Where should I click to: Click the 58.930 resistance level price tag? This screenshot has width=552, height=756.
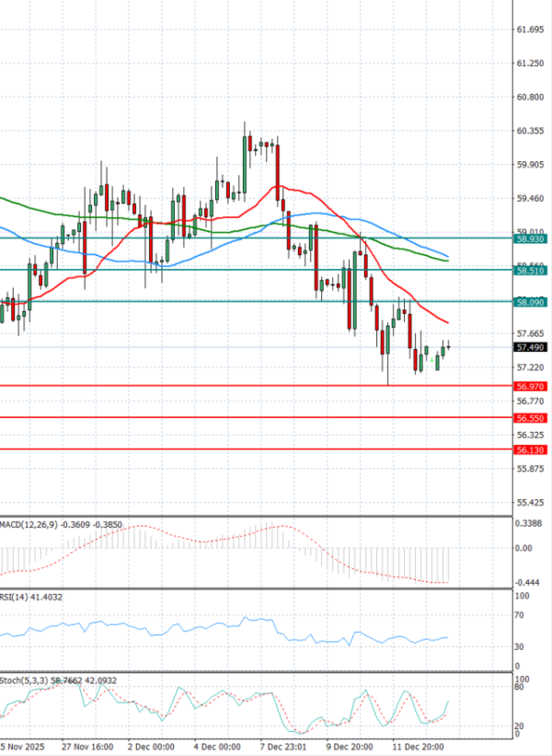click(x=529, y=238)
